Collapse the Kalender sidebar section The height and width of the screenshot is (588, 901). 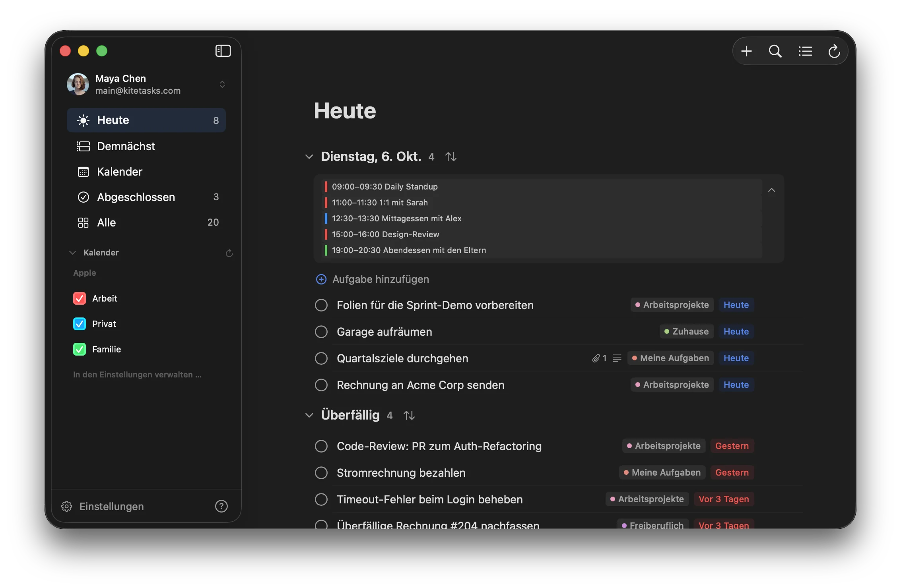point(72,253)
